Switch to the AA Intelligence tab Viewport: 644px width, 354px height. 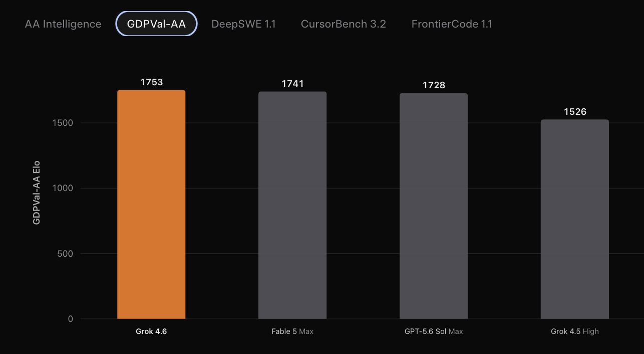[63, 24]
